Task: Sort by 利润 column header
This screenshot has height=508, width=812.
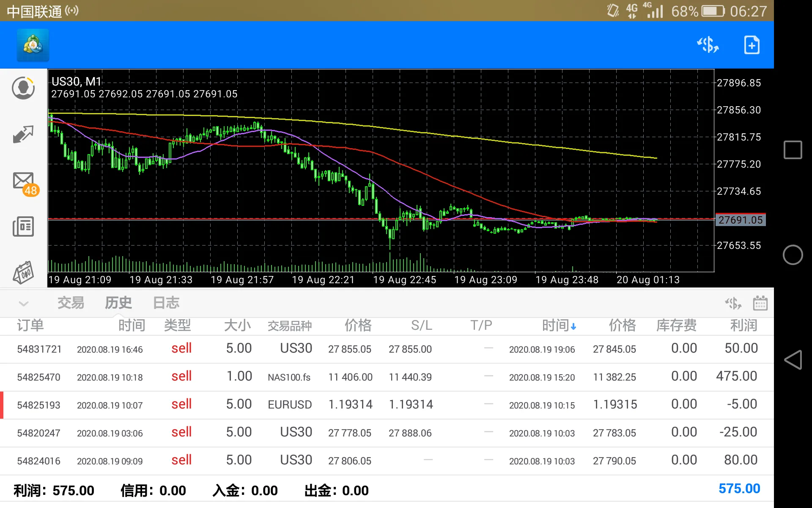Action: pyautogui.click(x=744, y=325)
